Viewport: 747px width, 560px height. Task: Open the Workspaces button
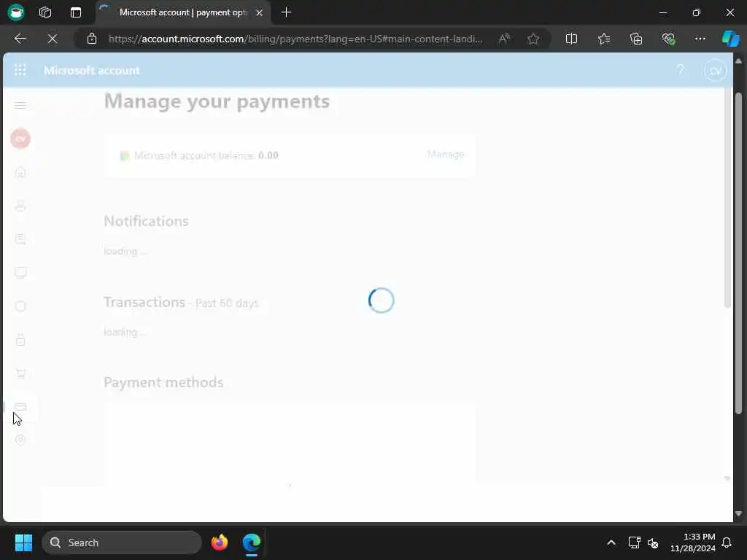click(45, 12)
